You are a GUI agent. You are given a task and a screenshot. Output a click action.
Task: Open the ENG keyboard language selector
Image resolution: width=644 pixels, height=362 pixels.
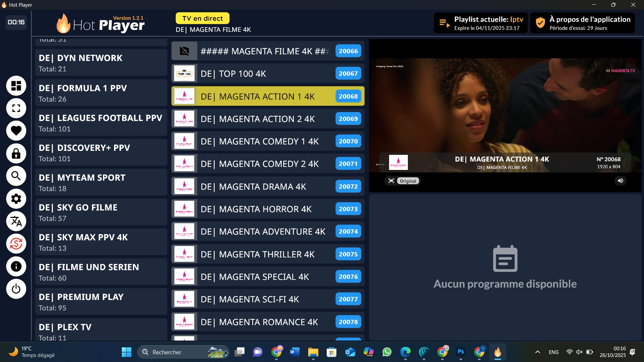coord(553,352)
